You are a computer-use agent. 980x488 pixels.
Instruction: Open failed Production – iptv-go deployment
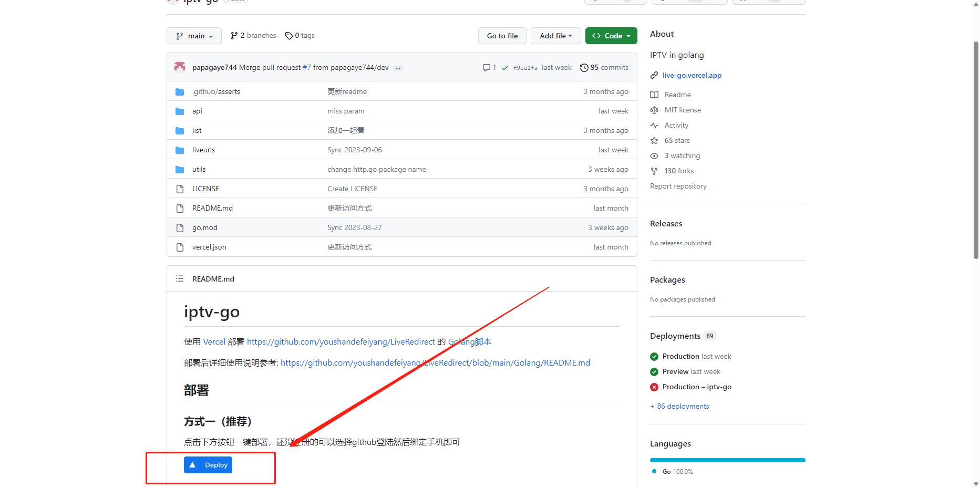[697, 387]
